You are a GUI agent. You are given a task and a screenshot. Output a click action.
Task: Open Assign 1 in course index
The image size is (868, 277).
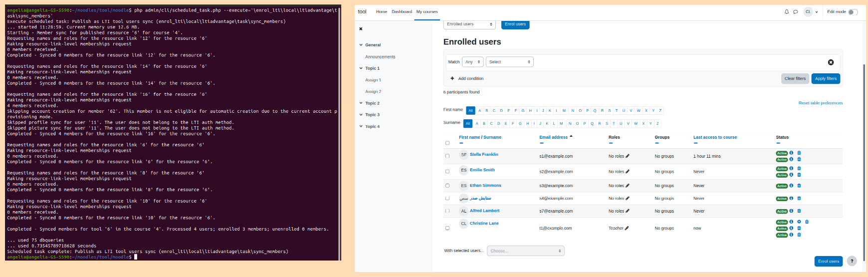[373, 80]
